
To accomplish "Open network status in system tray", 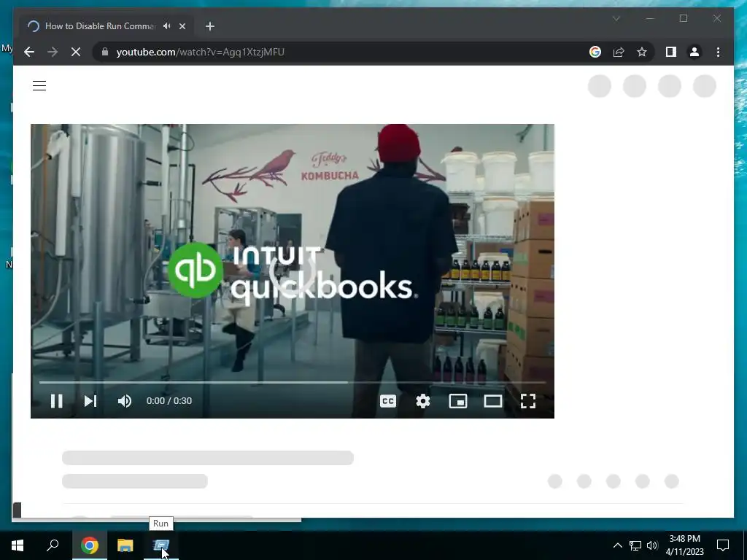I will [635, 545].
